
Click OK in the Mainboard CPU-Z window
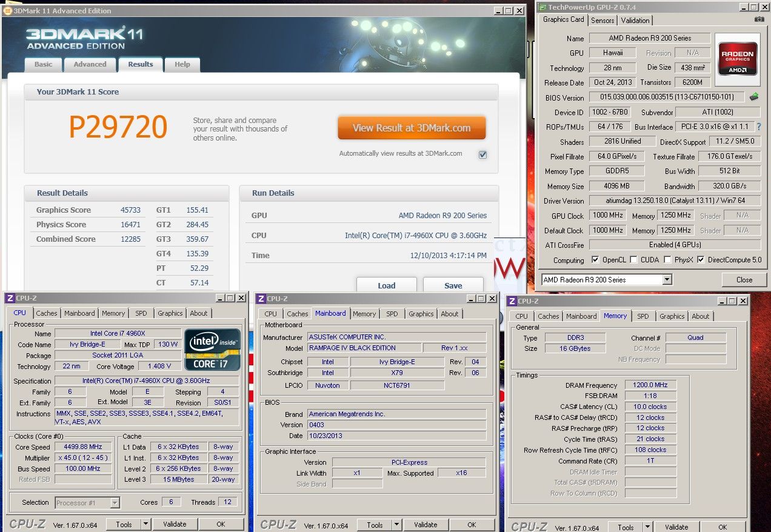point(471,525)
